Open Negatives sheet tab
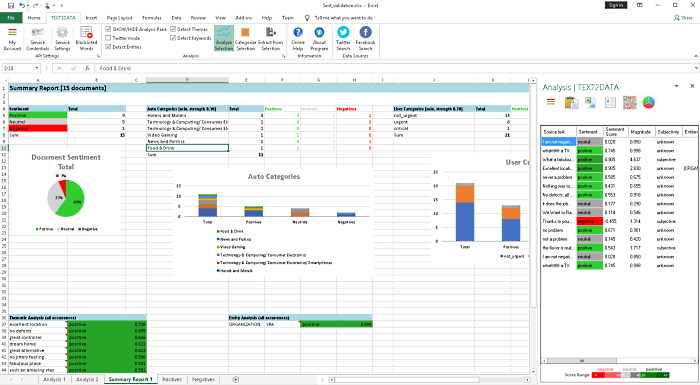The height and width of the screenshot is (385, 700). pos(203,380)
